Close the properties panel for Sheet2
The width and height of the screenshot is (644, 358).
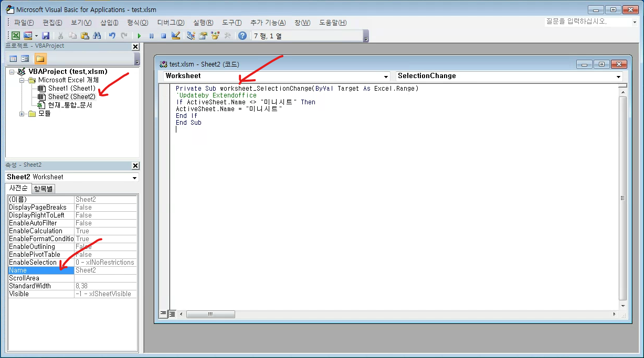pyautogui.click(x=135, y=166)
